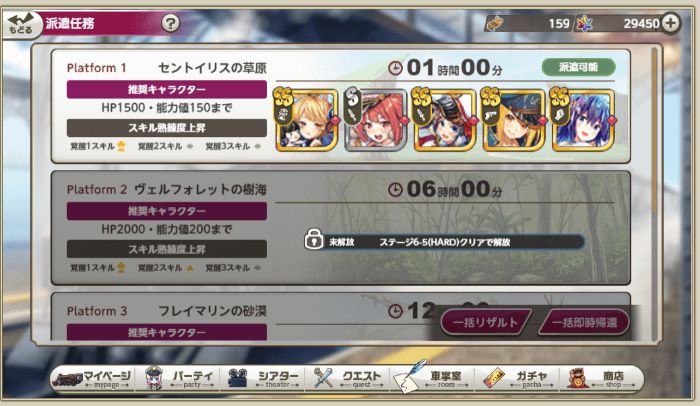The image size is (700, 406).
Task: Click the rainbow star gem icon
Action: pos(584,23)
